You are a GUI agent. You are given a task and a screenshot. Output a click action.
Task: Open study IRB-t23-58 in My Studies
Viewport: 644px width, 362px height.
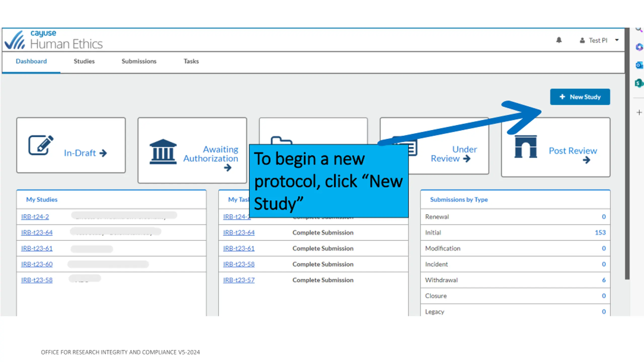coord(37,280)
